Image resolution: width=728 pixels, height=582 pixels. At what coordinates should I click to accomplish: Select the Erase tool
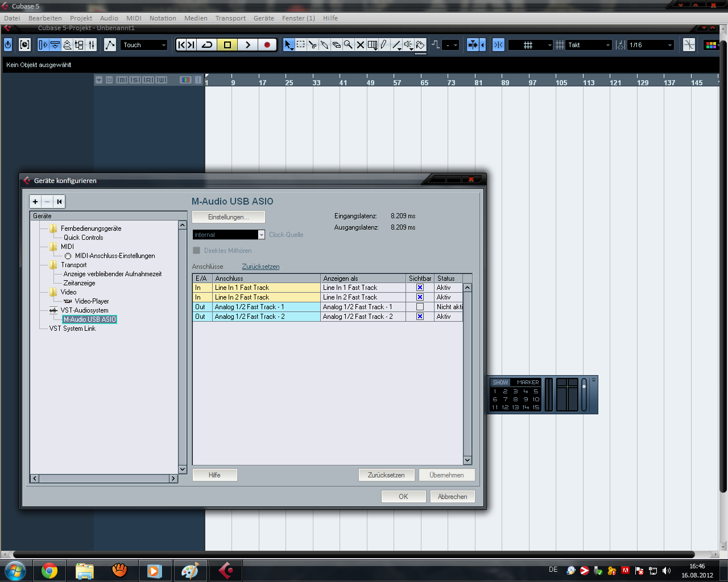point(336,45)
